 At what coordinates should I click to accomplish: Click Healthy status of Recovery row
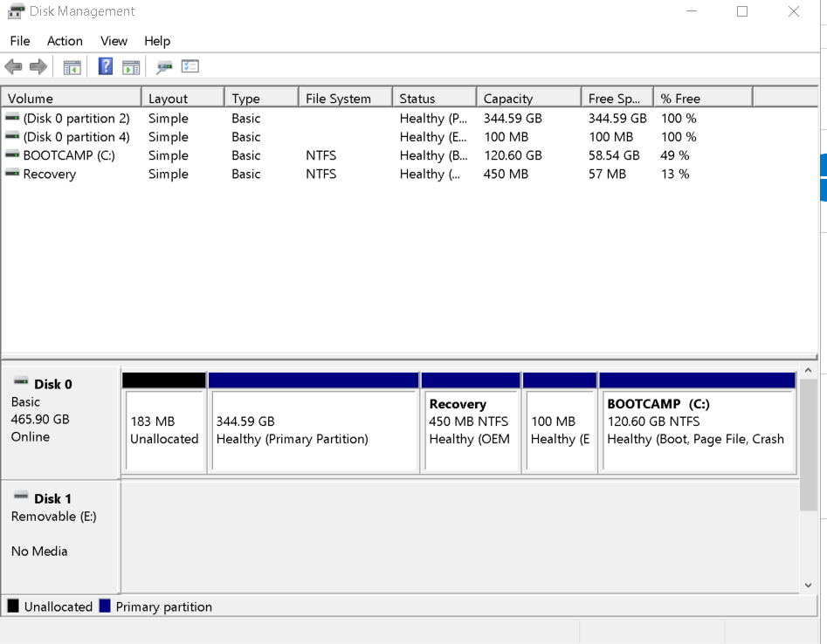coord(430,174)
